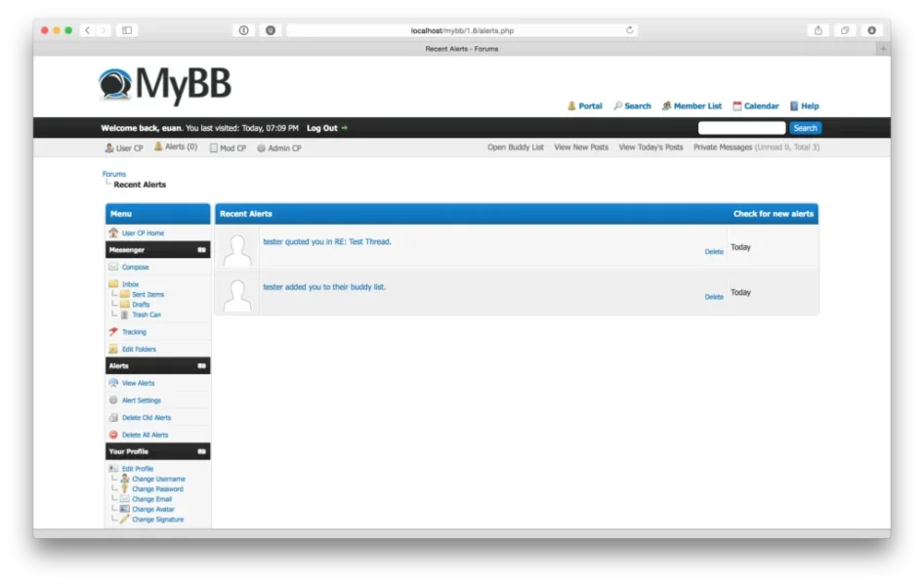Collapse the Alerts sidebar section
Screen dimensions: 924x586
(199, 366)
